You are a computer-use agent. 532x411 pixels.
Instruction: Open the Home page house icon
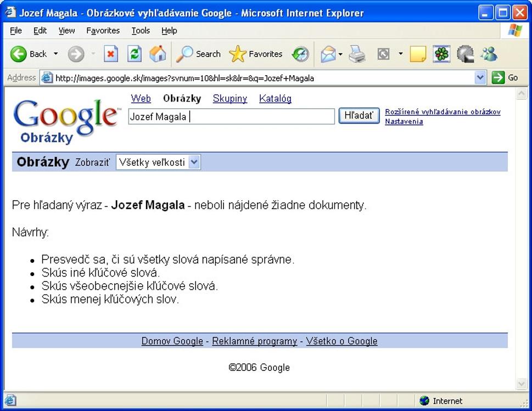(158, 54)
